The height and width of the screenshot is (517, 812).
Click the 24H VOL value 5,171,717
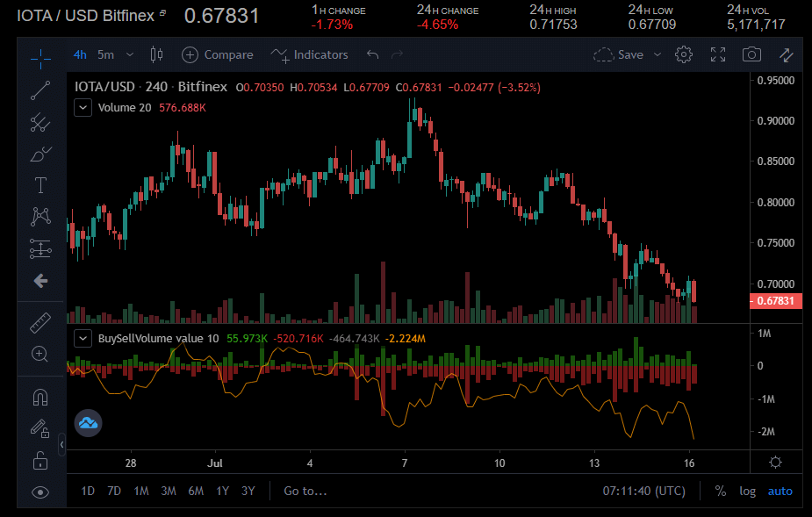(x=756, y=25)
